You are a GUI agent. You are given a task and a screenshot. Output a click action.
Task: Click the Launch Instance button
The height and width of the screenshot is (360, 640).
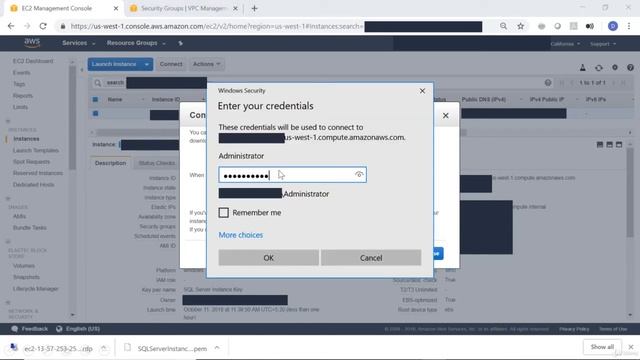[x=114, y=64]
